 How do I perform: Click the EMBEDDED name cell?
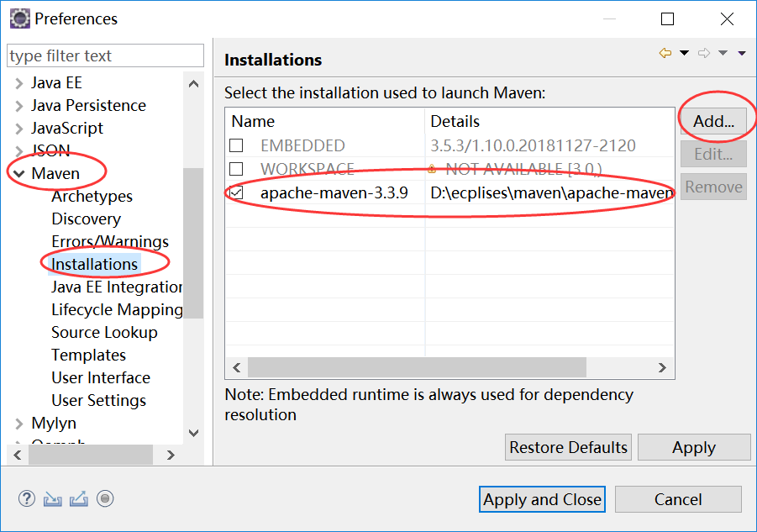pyautogui.click(x=302, y=145)
